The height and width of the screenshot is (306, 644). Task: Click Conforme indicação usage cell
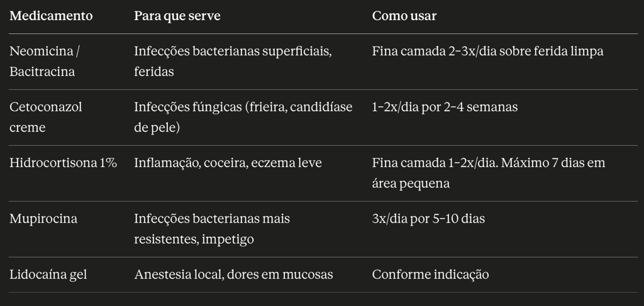click(430, 275)
